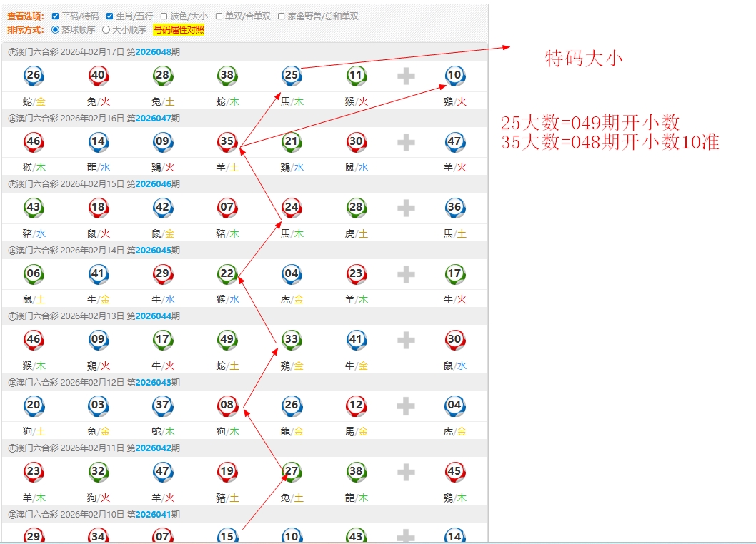
Task: Click blue ball 26 in period 2026048
Action: 34,75
